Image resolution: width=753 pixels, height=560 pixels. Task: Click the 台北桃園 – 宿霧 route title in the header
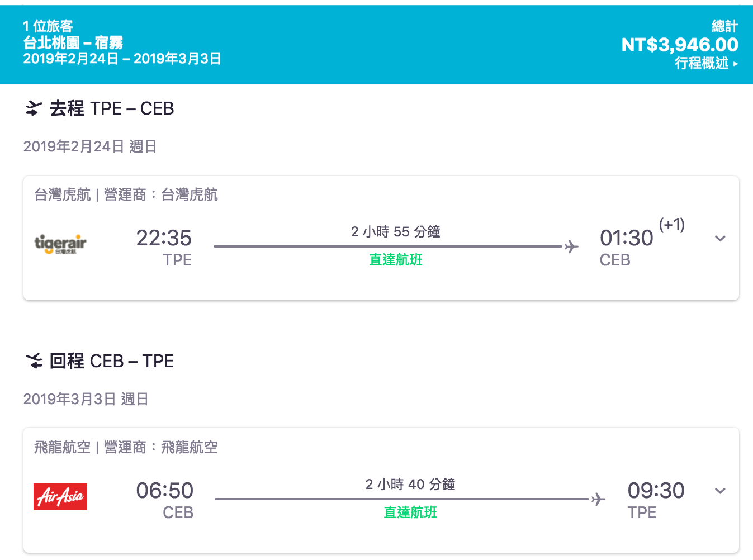point(73,42)
